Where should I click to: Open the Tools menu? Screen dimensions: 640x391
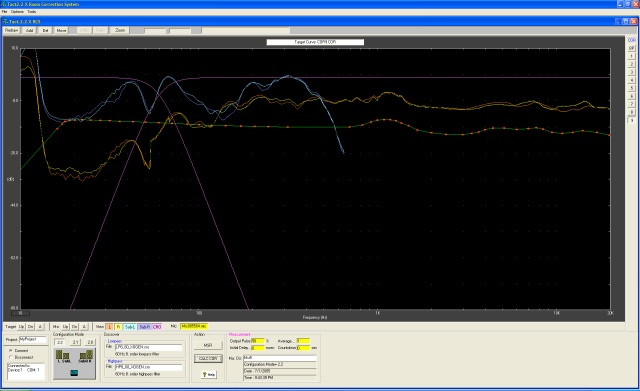(x=31, y=11)
